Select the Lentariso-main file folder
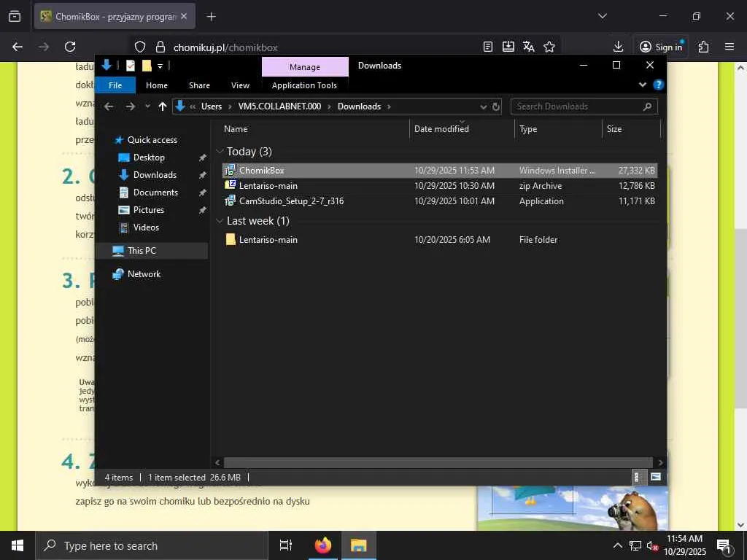 click(440, 239)
